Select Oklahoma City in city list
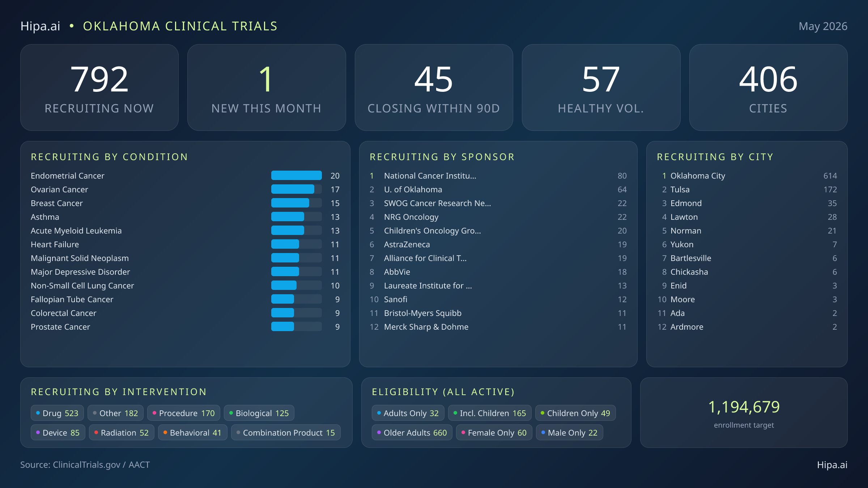 click(x=747, y=176)
